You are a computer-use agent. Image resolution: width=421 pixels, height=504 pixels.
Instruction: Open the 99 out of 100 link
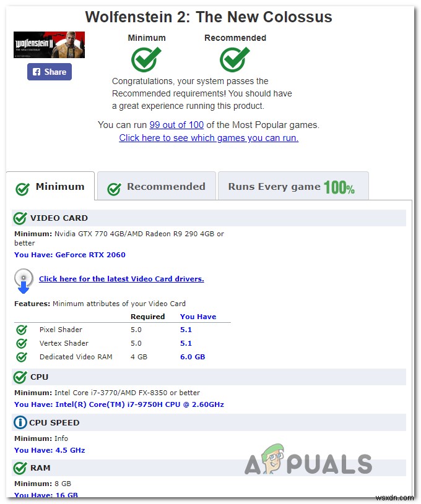click(176, 125)
